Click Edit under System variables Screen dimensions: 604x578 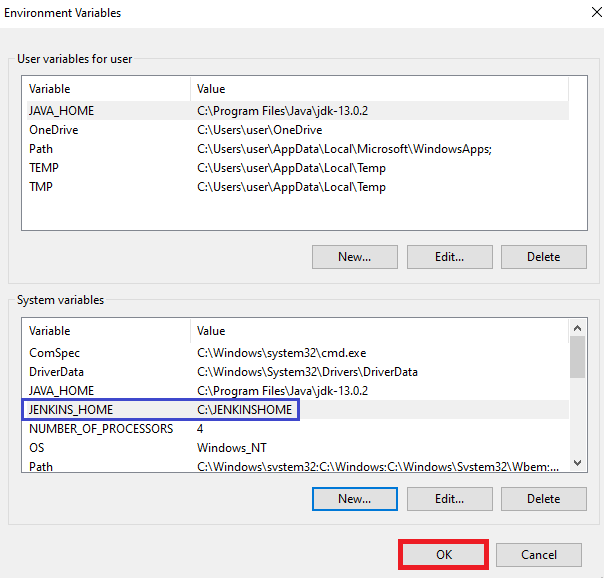click(449, 499)
